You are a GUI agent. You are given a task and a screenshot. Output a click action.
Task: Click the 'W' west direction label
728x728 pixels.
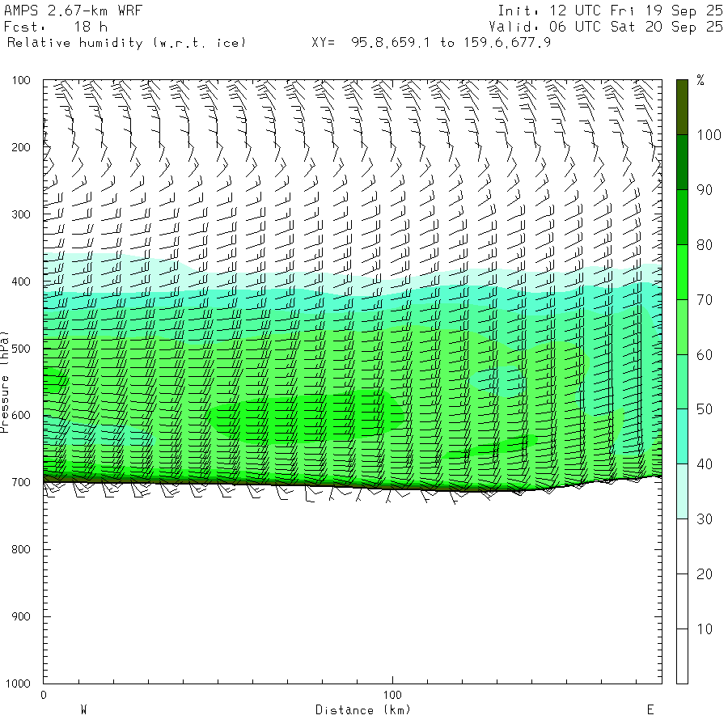point(83,709)
